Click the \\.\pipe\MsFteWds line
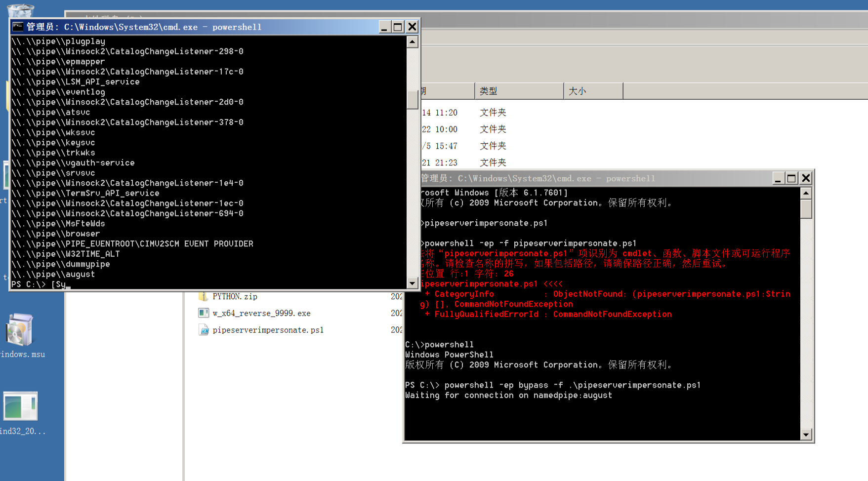The width and height of the screenshot is (868, 481). 58,224
